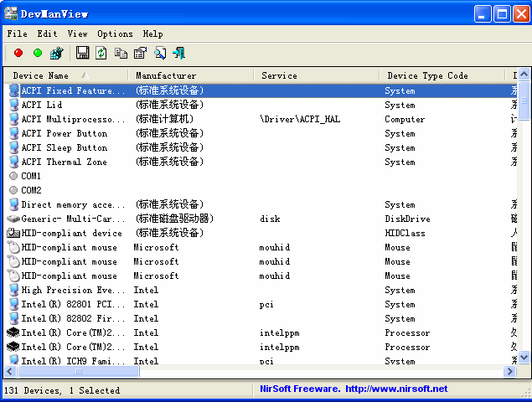Screen dimensions: 532x402
Task: Open the Edit menu
Action: (47, 33)
